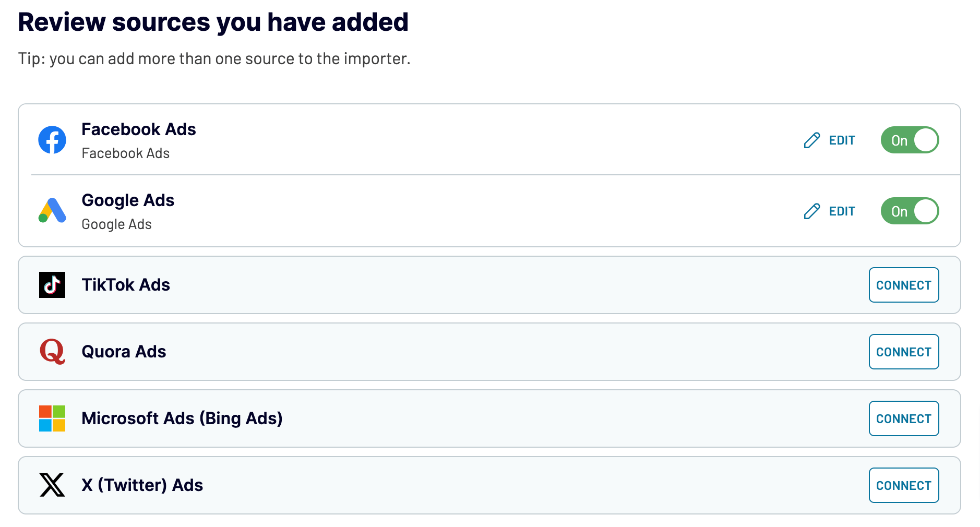Screen dimensions: 980x527
Task: Click the Facebook Ads logo icon
Action: 52,140
